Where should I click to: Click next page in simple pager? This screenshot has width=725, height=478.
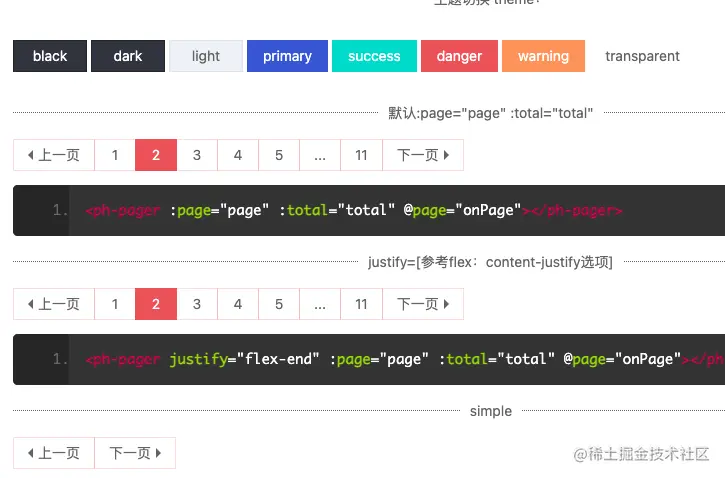coord(135,453)
